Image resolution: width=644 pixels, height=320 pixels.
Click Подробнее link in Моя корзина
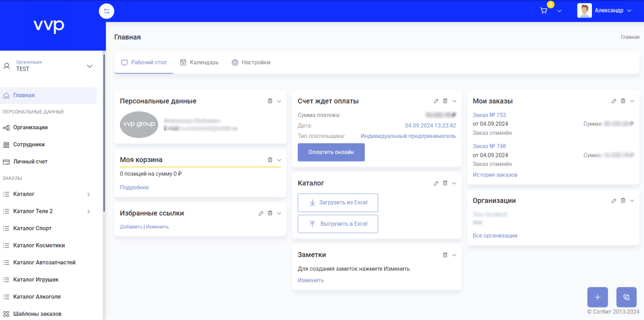pos(134,188)
